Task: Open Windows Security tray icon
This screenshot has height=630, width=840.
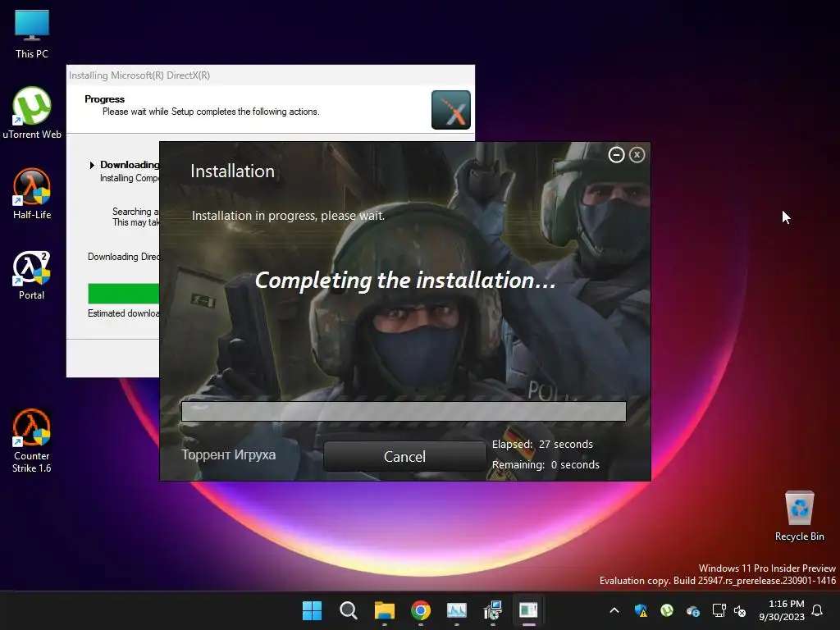Action: pos(641,610)
